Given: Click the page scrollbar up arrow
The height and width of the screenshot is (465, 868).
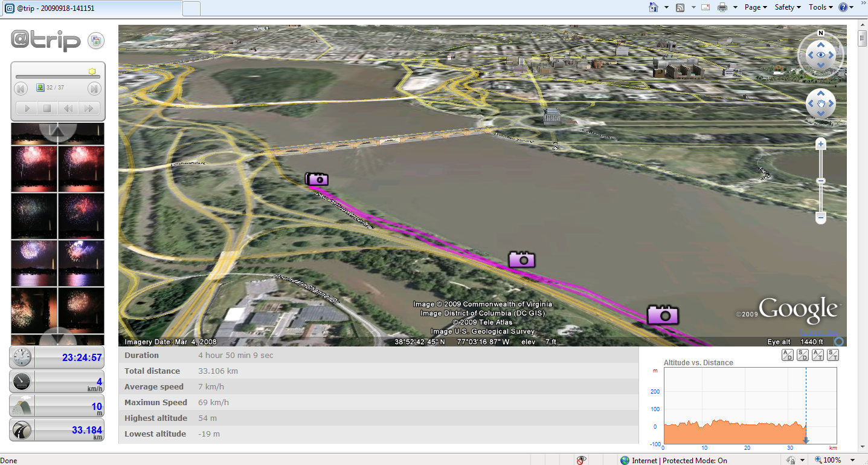Looking at the screenshot, I should pyautogui.click(x=863, y=24).
